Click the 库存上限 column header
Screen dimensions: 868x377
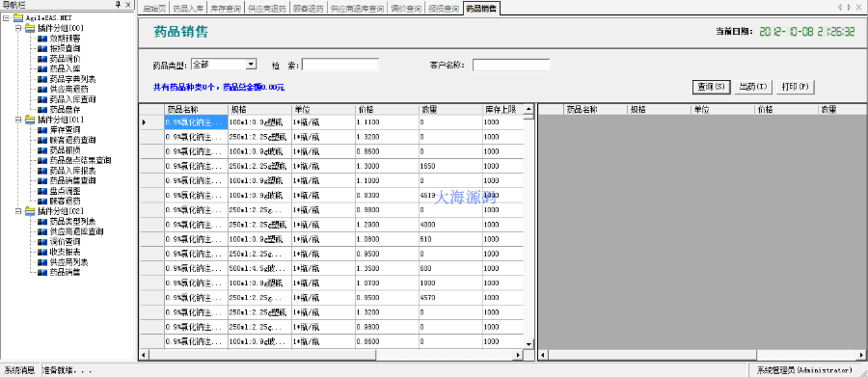click(x=502, y=110)
